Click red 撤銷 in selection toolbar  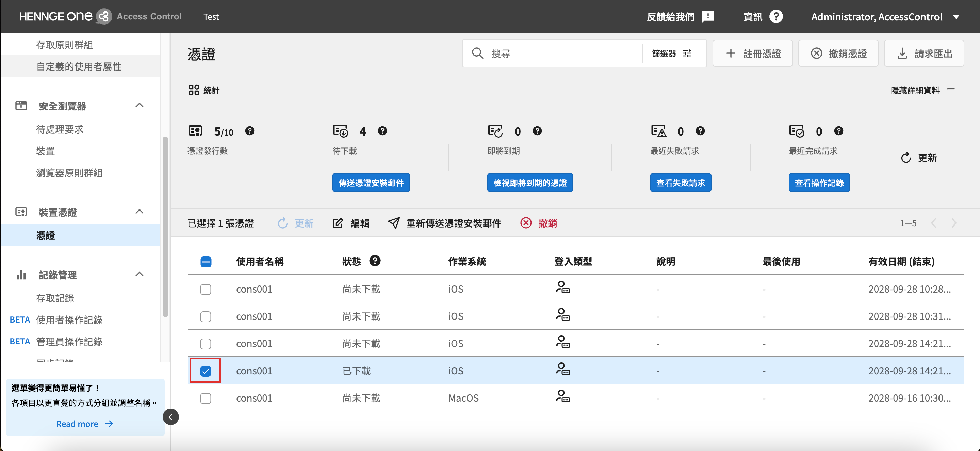coord(539,223)
